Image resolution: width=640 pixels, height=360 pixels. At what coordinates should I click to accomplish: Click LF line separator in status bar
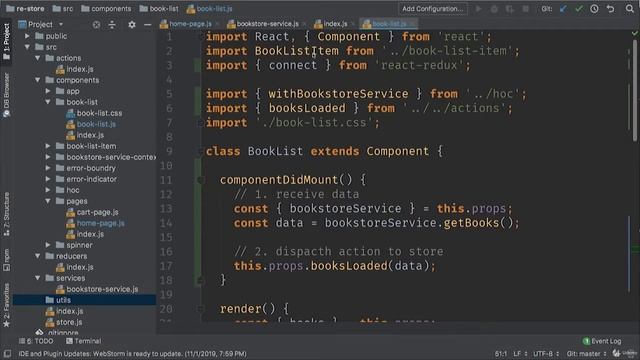520,353
